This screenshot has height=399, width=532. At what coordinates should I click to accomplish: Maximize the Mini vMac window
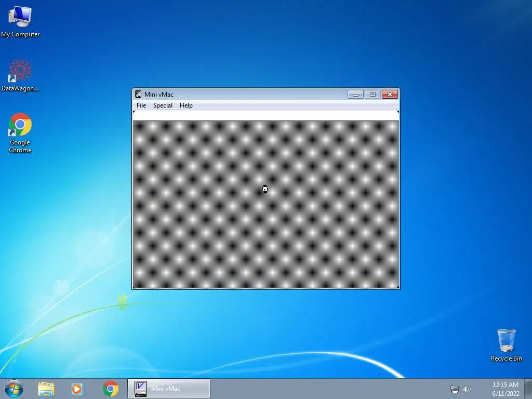(x=373, y=95)
